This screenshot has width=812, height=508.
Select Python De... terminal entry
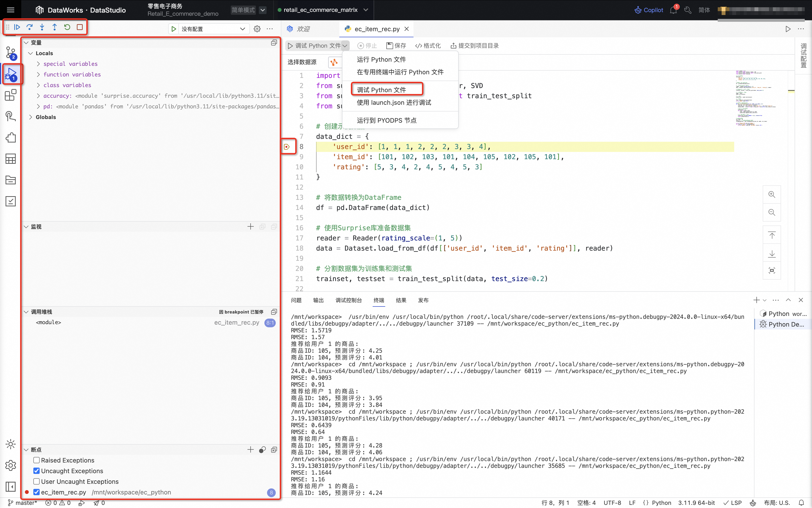783,324
